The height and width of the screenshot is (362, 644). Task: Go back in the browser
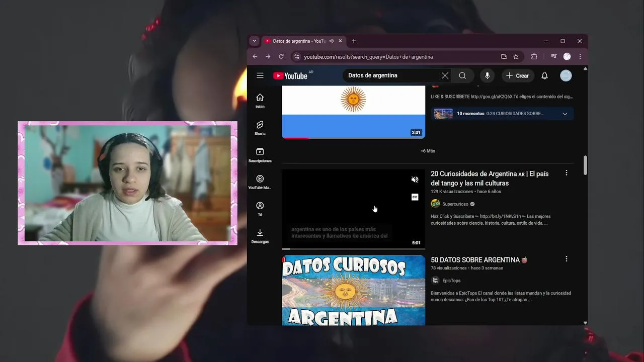coord(255,57)
